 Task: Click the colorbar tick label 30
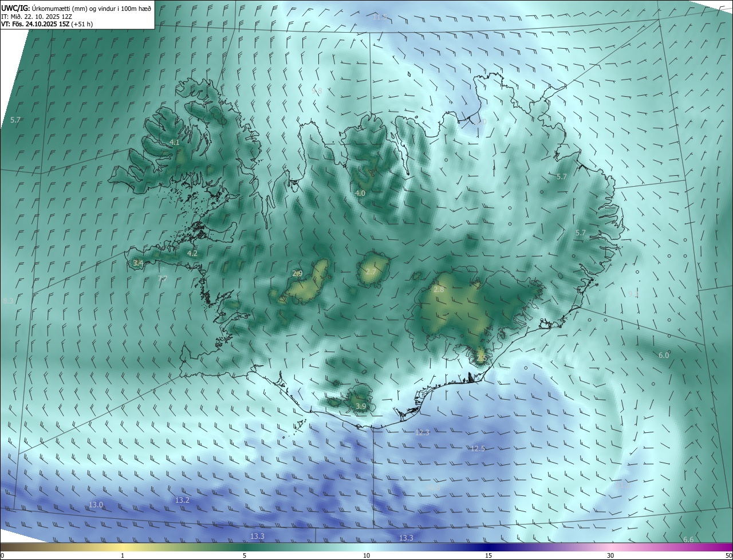click(610, 555)
